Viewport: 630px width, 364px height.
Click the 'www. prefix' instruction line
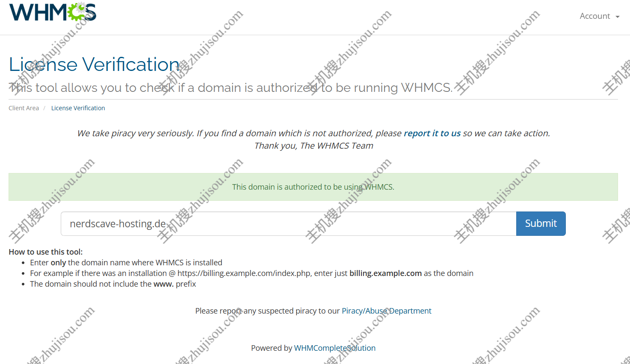click(113, 284)
